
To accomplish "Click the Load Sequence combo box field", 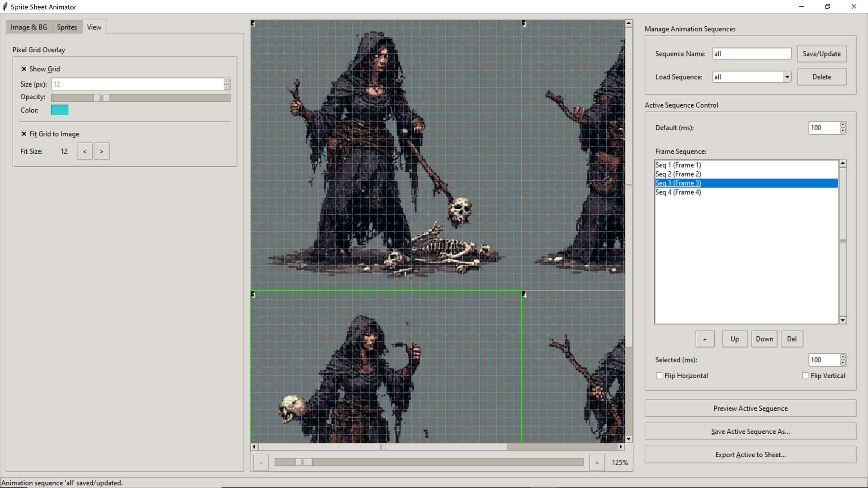I will coord(748,77).
